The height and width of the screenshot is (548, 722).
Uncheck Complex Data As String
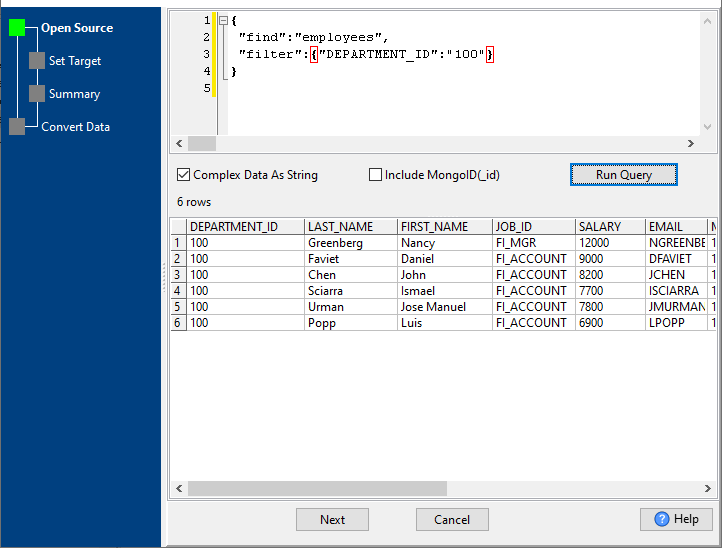tap(183, 175)
